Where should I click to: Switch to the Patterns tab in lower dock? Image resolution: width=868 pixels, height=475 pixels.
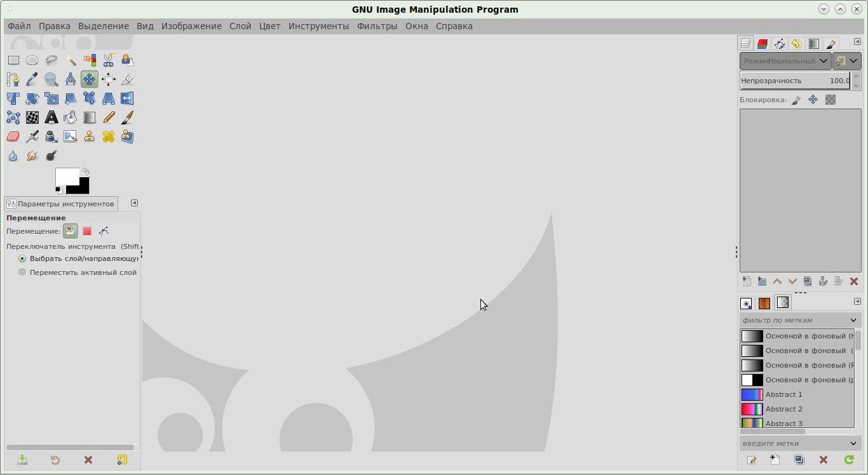(764, 303)
